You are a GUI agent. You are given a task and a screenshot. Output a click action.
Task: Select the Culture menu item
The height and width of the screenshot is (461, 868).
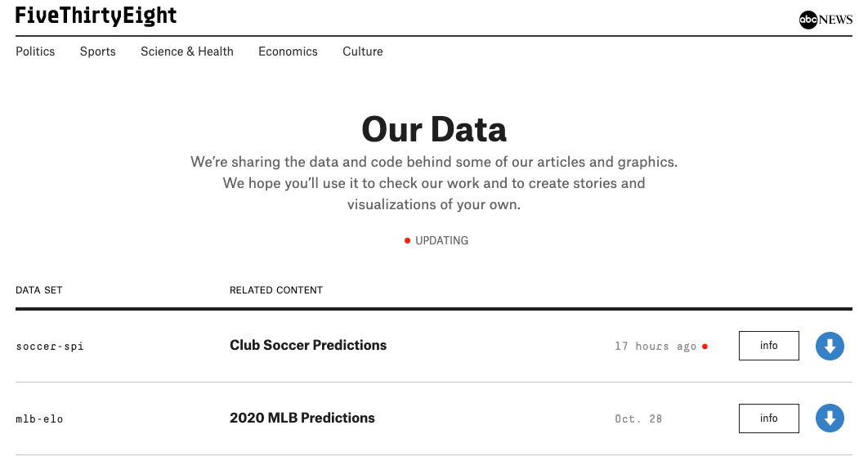pos(363,51)
